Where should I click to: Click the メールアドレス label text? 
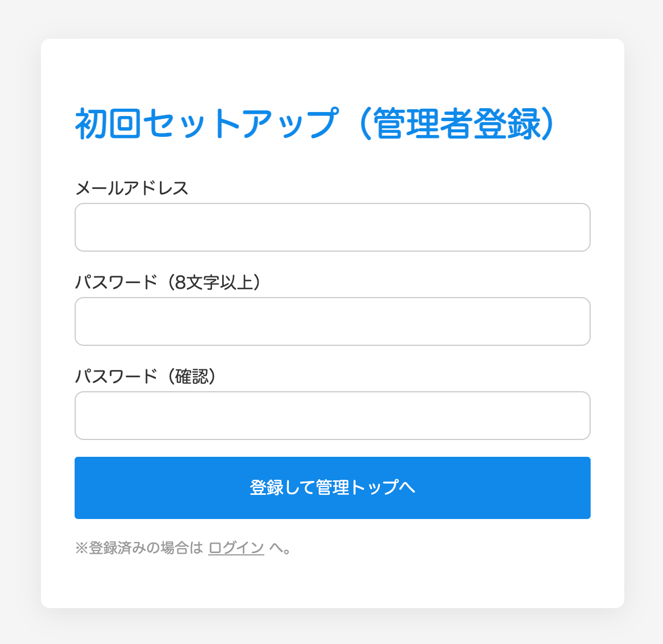132,188
